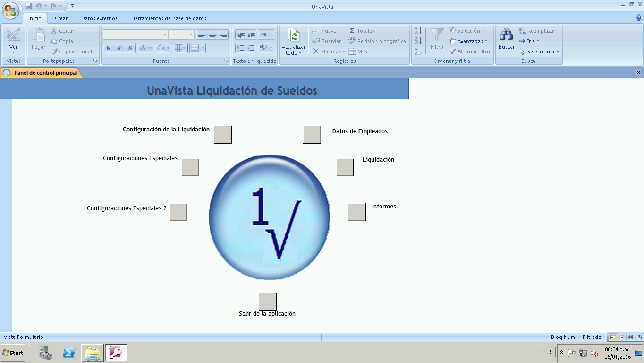Click the Actualizar todo refresh icon
Screen dimensions: 644x363
click(294, 36)
